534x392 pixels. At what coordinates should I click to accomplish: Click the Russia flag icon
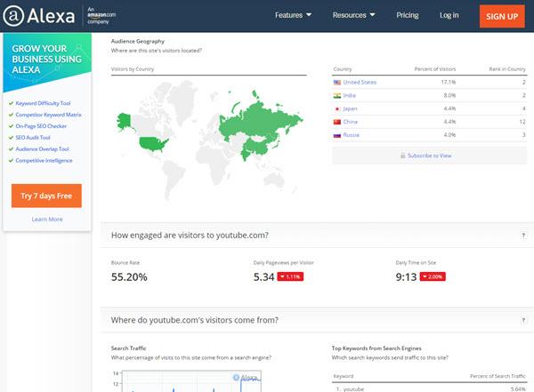(337, 135)
